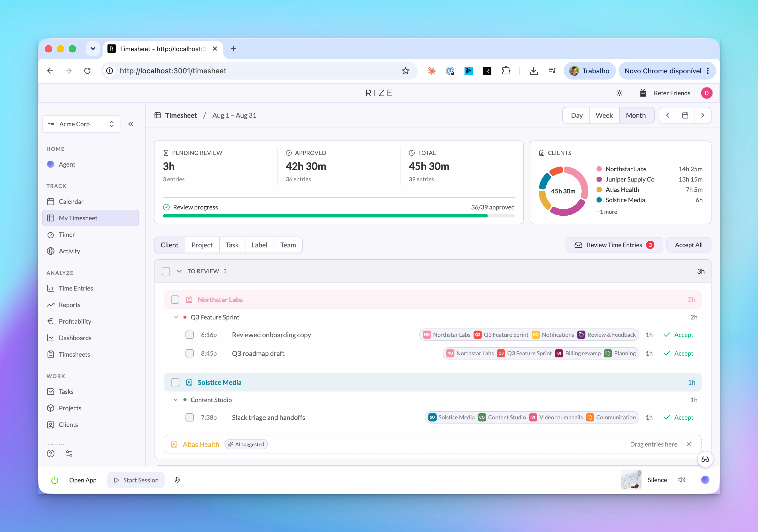The image size is (758, 532).
Task: Open Chrome downloads icon
Action: (533, 71)
